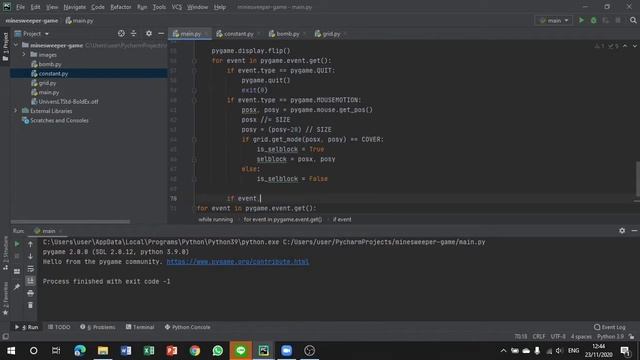The height and width of the screenshot is (360, 640).
Task: Open the VCS menu
Action: tap(176, 7)
